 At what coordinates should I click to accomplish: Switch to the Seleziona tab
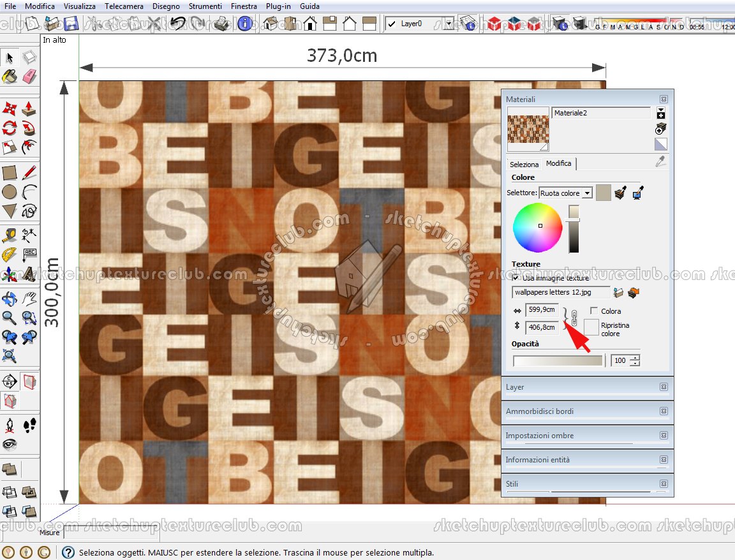(x=524, y=165)
